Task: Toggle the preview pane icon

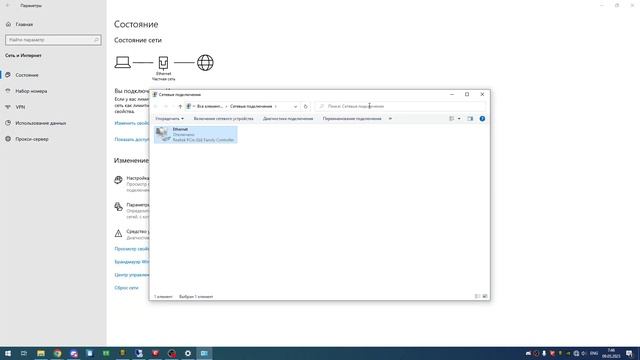Action: [x=470, y=119]
